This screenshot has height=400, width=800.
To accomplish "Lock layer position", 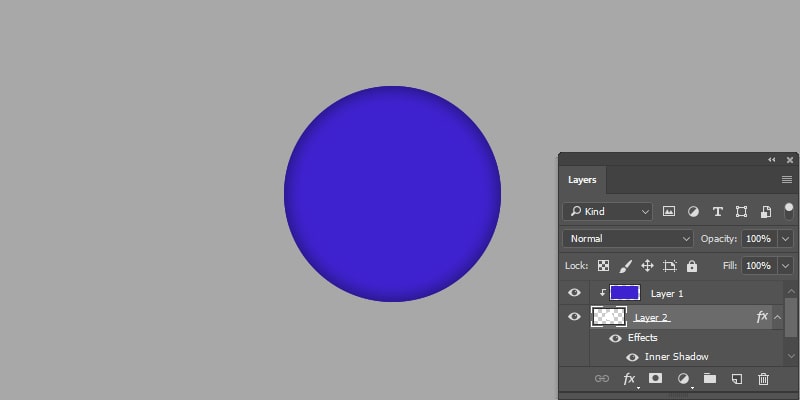I will coord(647,266).
